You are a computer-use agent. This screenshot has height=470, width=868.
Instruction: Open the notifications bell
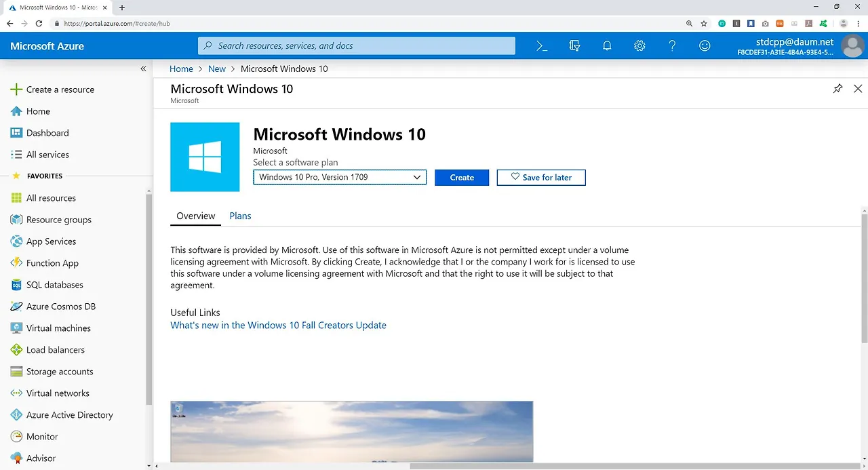(x=607, y=46)
